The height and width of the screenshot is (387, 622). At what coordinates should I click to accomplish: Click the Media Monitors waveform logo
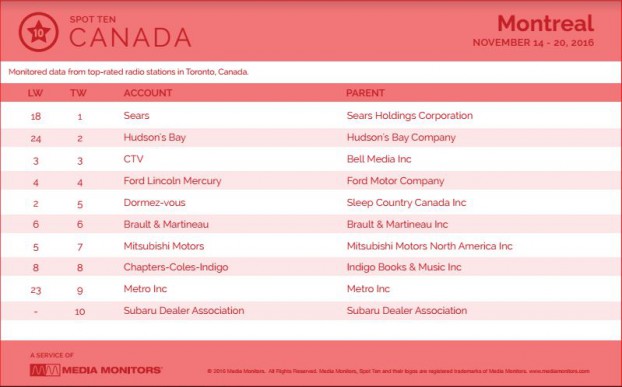point(45,370)
